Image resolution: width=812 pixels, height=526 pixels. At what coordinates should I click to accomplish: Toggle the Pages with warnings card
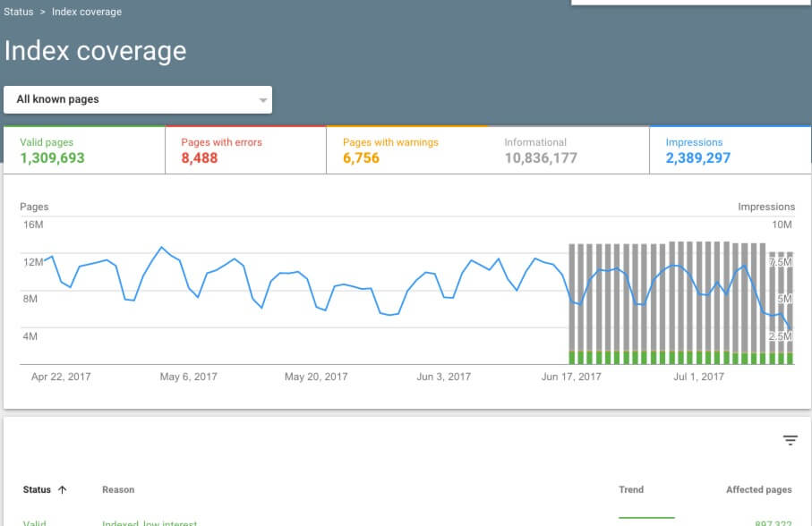tap(407, 150)
